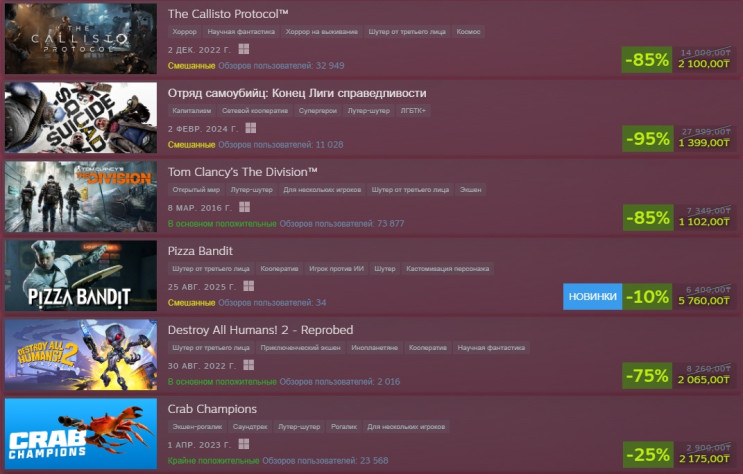Select the Сетевой кооператив tag
This screenshot has height=474, width=743.
click(255, 110)
